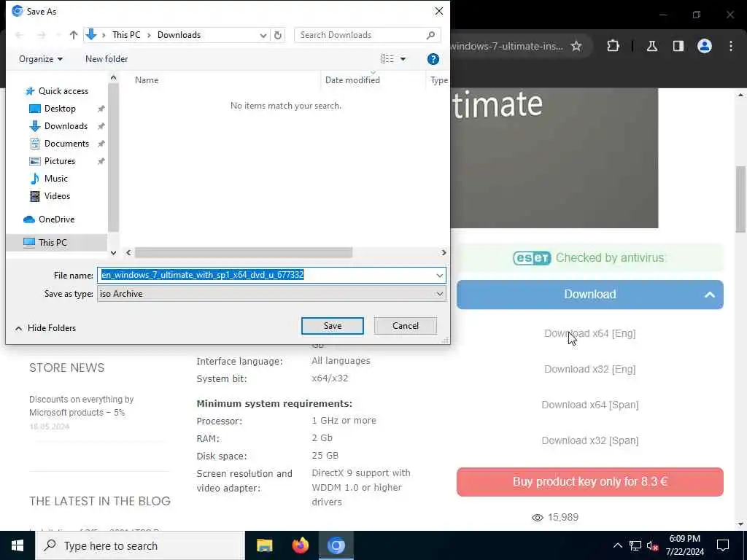Click the search magnifier in Search Downloads
The height and width of the screenshot is (560, 747).
[430, 35]
